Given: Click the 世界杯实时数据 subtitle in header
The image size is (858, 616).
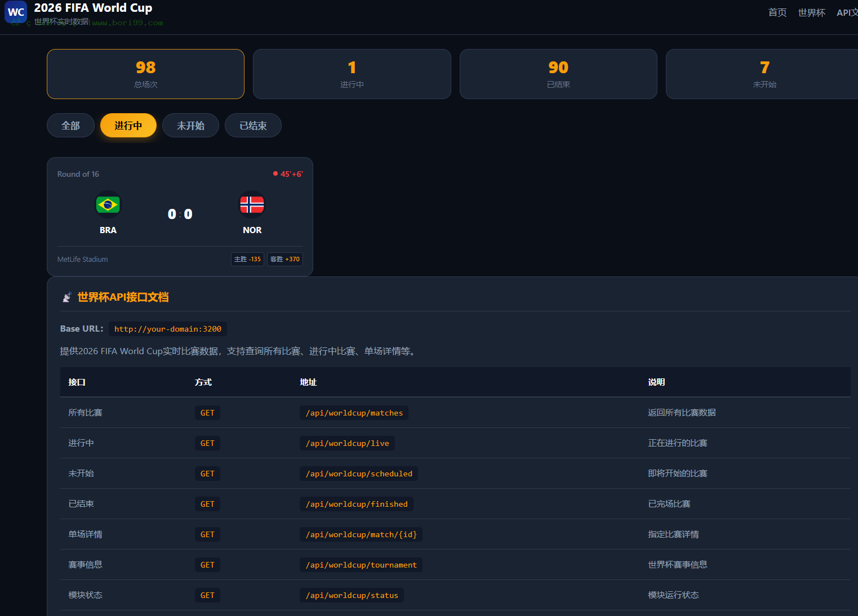Looking at the screenshot, I should pos(61,21).
